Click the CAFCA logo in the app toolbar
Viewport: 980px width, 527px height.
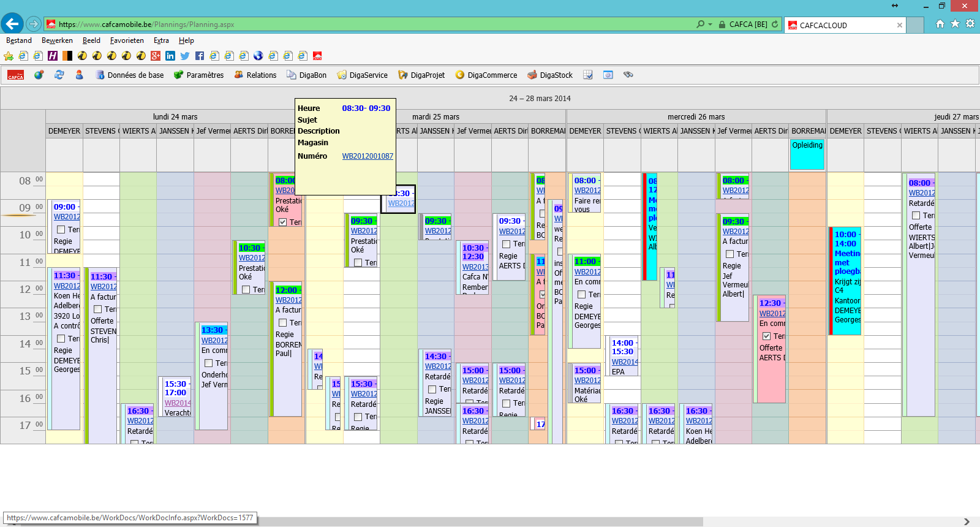click(16, 75)
